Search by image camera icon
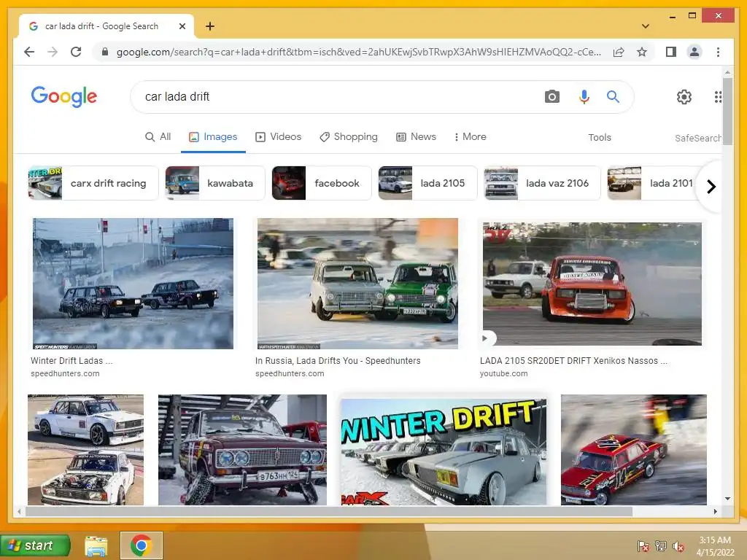 point(551,97)
